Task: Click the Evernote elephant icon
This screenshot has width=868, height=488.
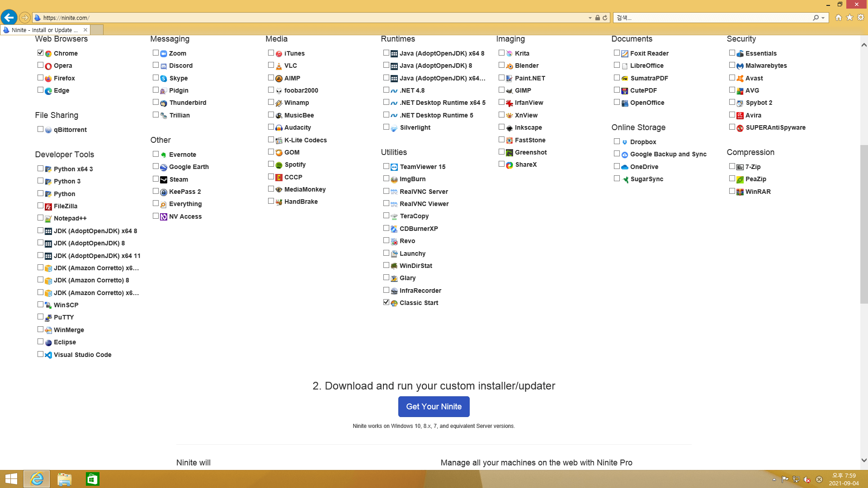Action: 164,155
